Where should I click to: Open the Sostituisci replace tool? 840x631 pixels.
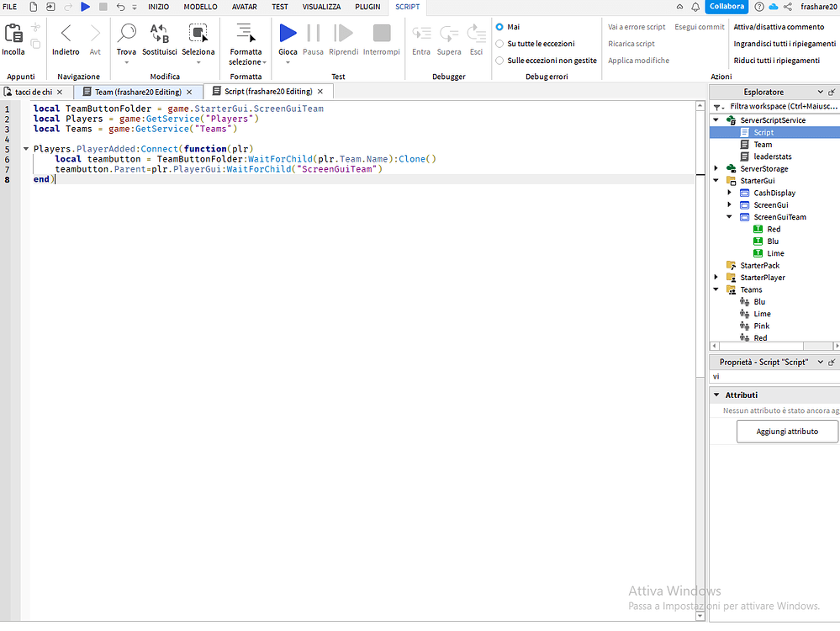click(160, 34)
